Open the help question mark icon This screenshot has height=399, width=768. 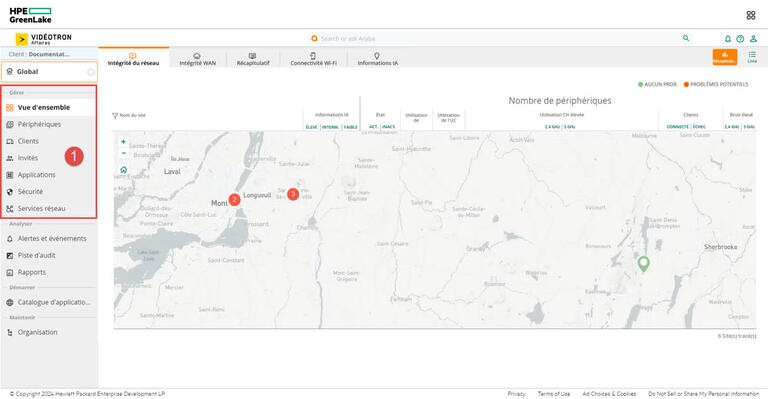point(740,38)
